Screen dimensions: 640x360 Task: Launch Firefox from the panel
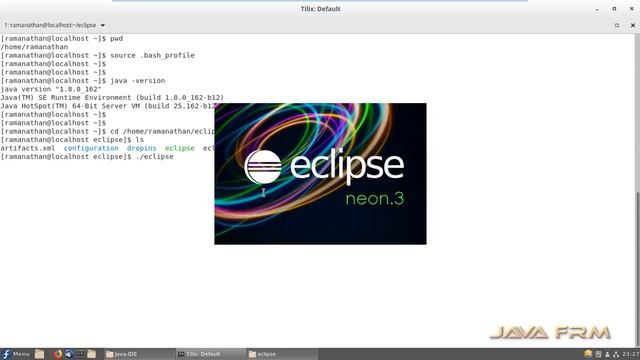click(x=58, y=354)
